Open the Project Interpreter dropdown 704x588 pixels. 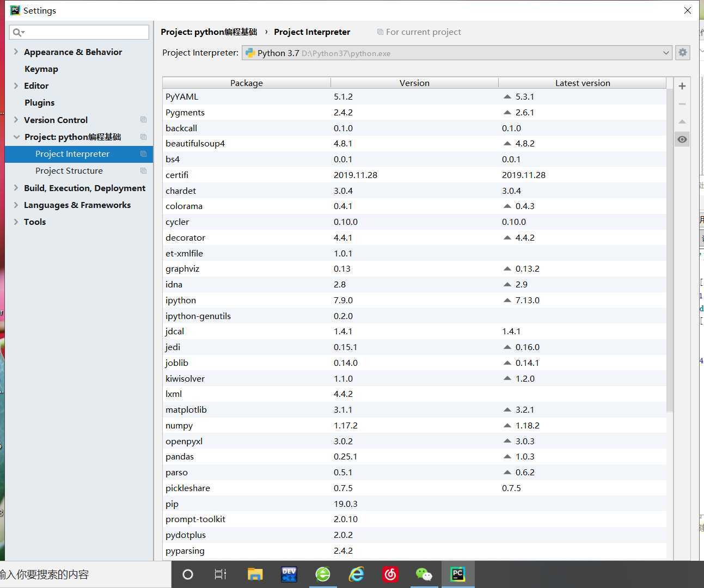pos(457,53)
